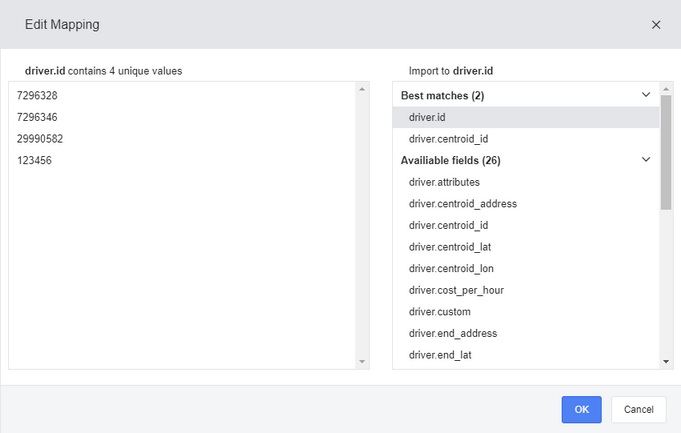Choose driver.centroid_address field
This screenshot has height=433, width=681.
point(526,204)
